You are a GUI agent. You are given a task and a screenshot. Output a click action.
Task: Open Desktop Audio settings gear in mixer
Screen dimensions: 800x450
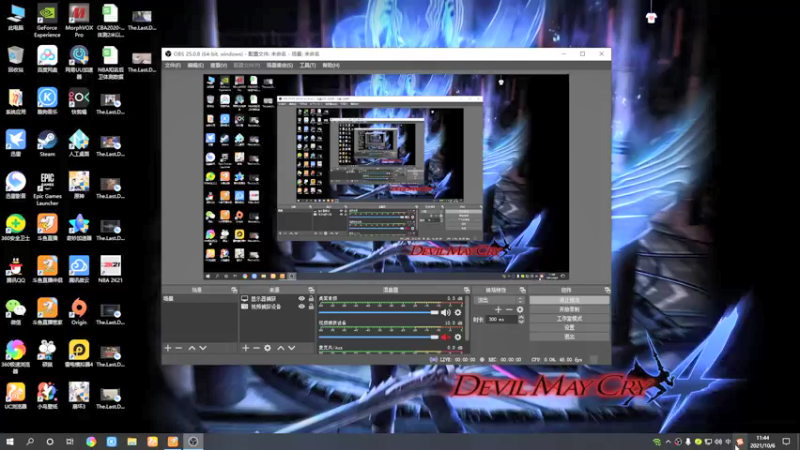(458, 312)
